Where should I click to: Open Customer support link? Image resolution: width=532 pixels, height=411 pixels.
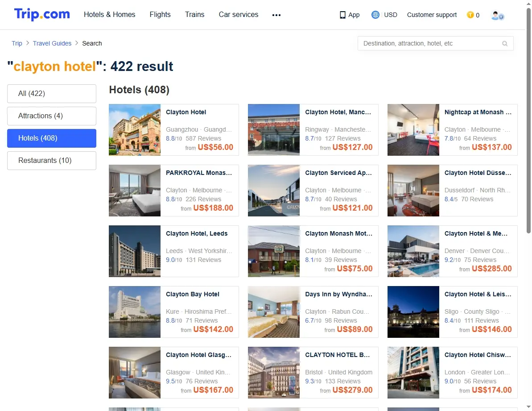click(x=432, y=15)
